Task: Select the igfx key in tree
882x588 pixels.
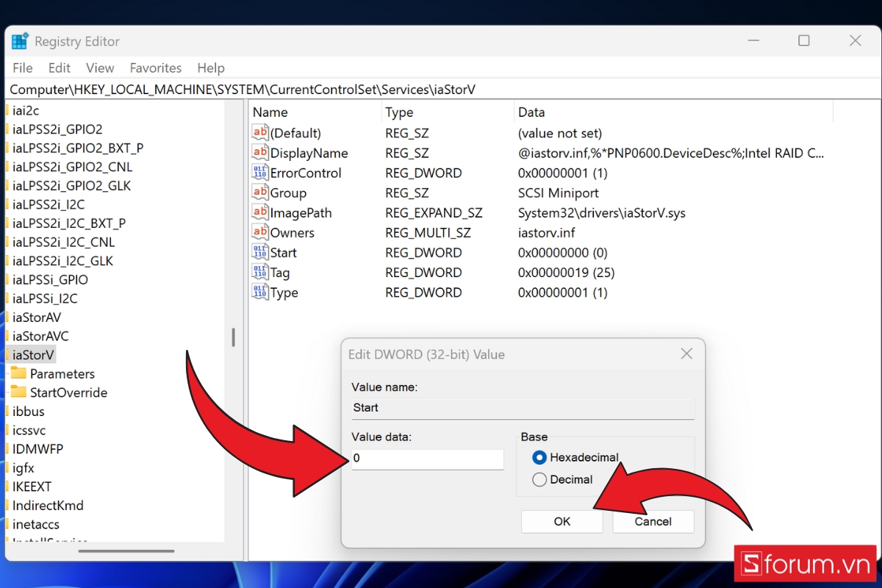Action: pos(24,468)
